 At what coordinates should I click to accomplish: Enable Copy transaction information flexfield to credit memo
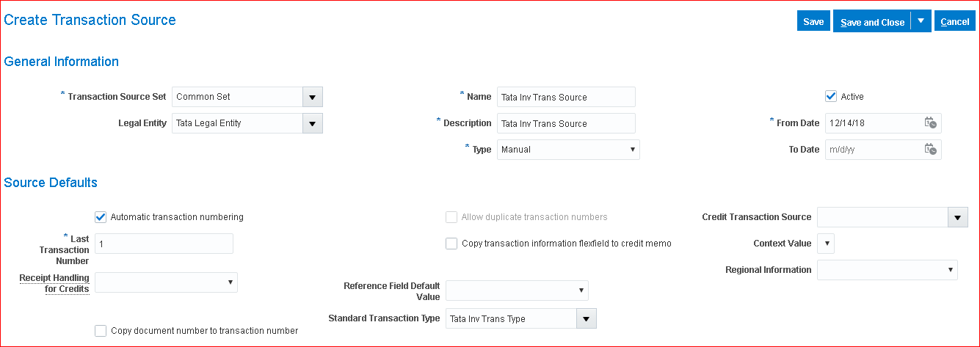[451, 244]
